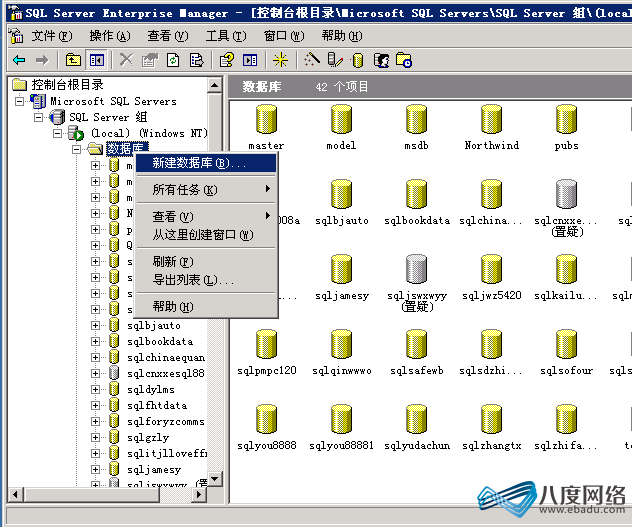Screen dimensions: 632x527
Task: Click the Back arrow toolbar icon
Action: click(19, 60)
